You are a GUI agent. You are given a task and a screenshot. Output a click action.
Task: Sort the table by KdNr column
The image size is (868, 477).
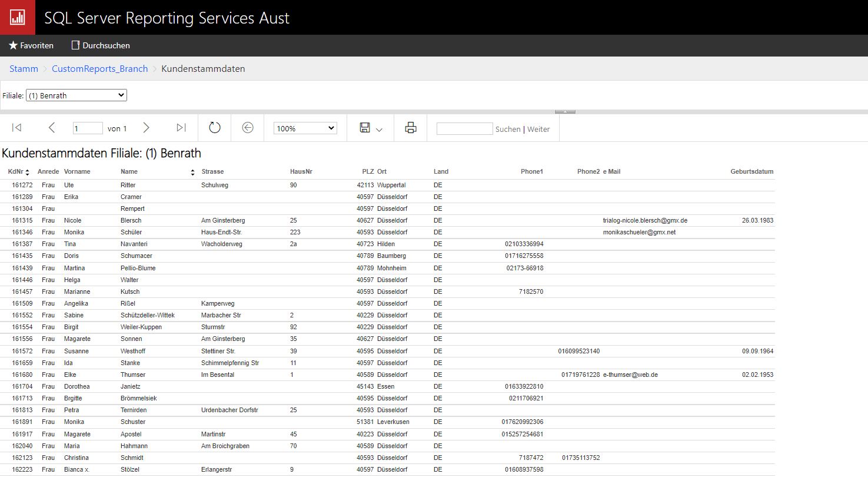pyautogui.click(x=27, y=172)
